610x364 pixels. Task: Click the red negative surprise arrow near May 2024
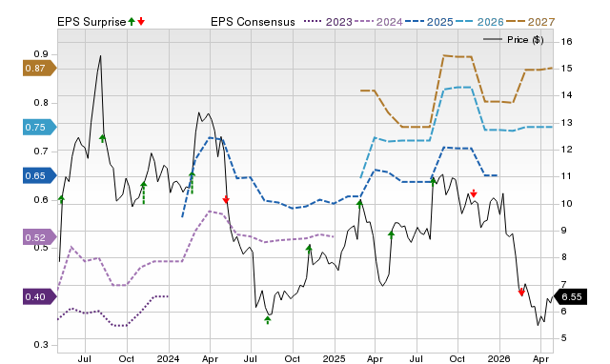pos(226,199)
